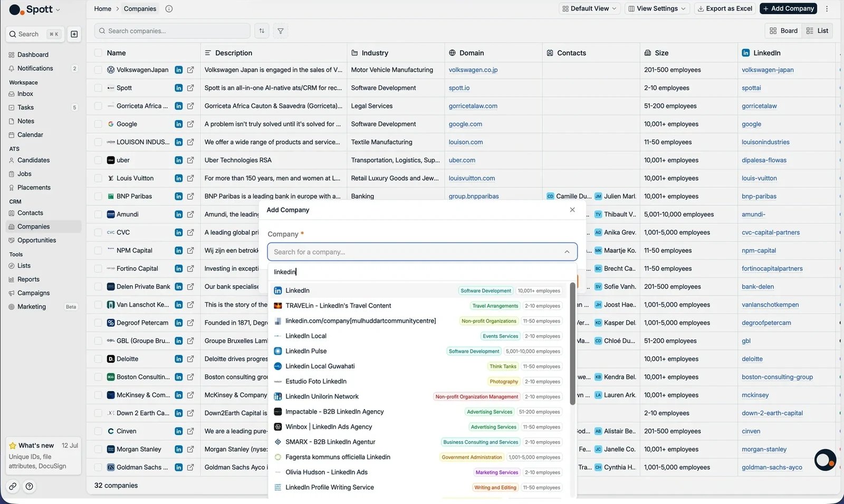Open volkswagen.co.jp domain link
This screenshot has width=844, height=504.
point(473,70)
